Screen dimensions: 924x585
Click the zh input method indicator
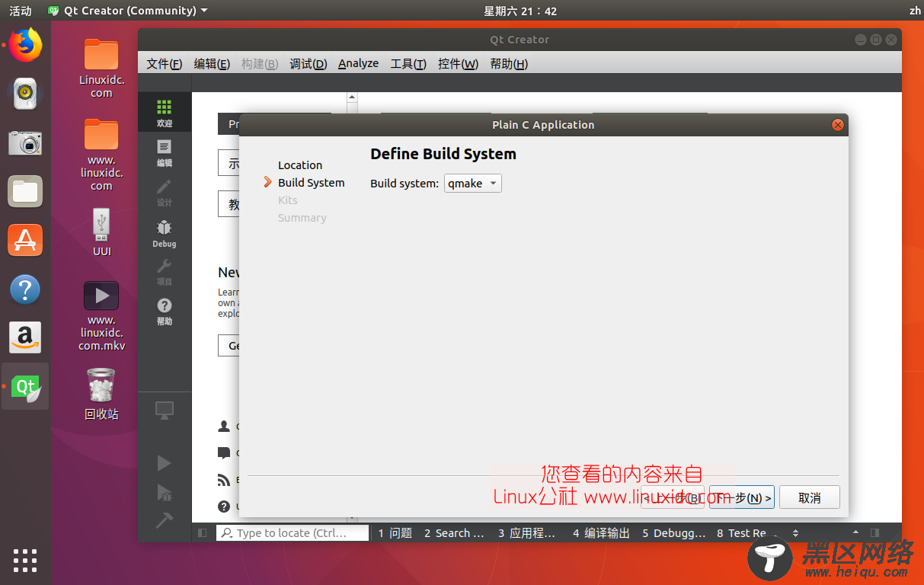(915, 11)
